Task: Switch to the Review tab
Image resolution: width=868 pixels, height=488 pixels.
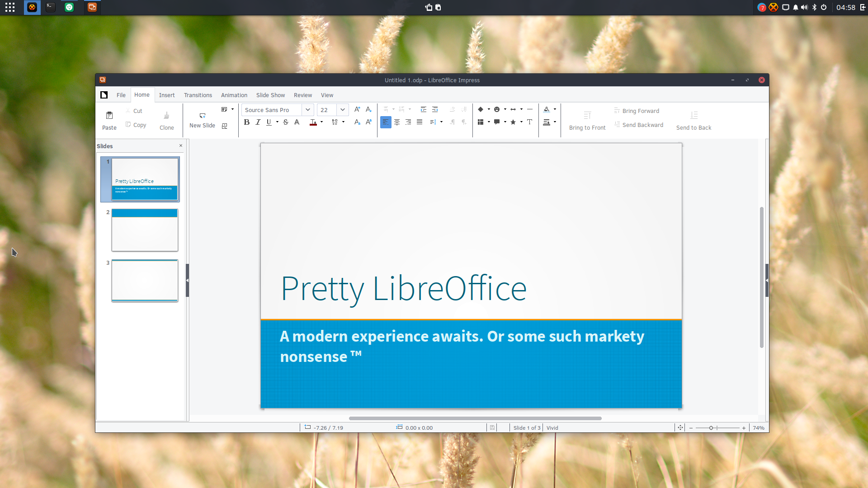Action: tap(303, 95)
